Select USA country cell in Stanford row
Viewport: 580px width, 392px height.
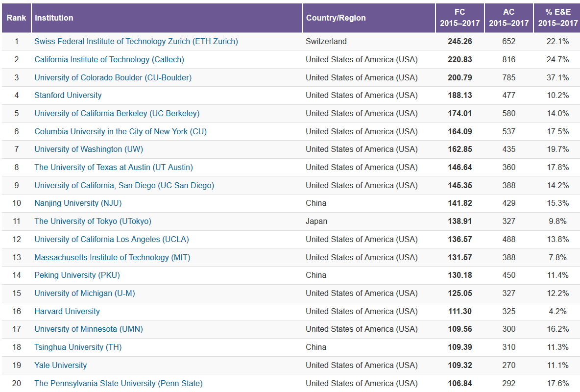point(362,96)
